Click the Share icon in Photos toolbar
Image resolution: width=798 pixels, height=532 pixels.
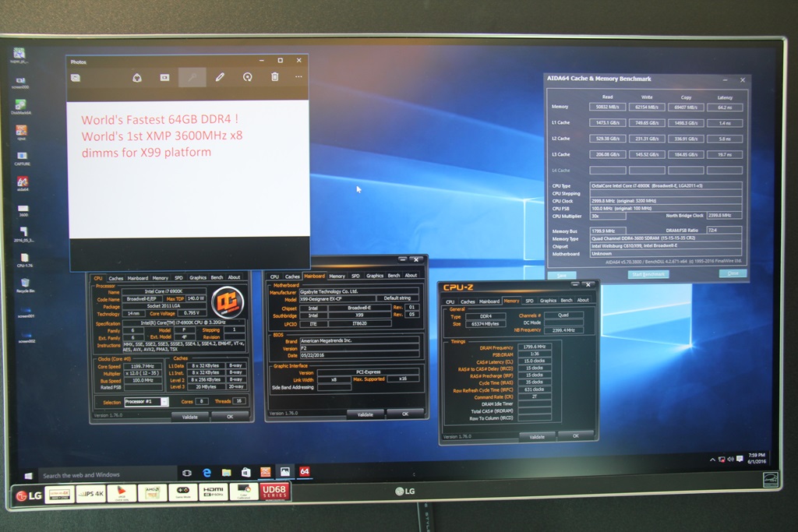point(136,77)
